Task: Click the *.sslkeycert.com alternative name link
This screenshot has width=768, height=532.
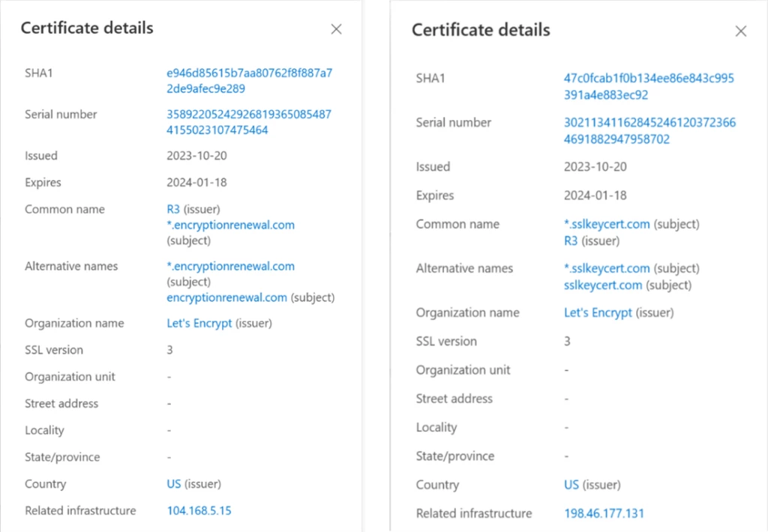Action: pos(606,268)
